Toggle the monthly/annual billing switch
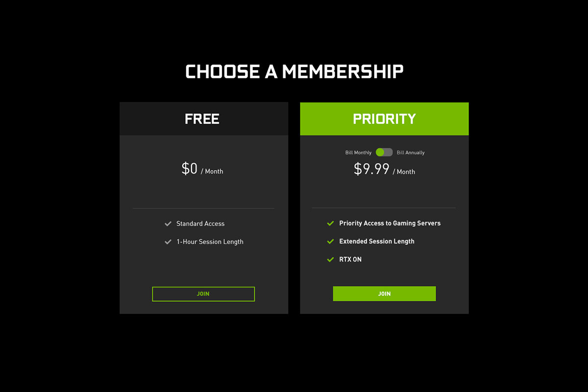 tap(384, 152)
